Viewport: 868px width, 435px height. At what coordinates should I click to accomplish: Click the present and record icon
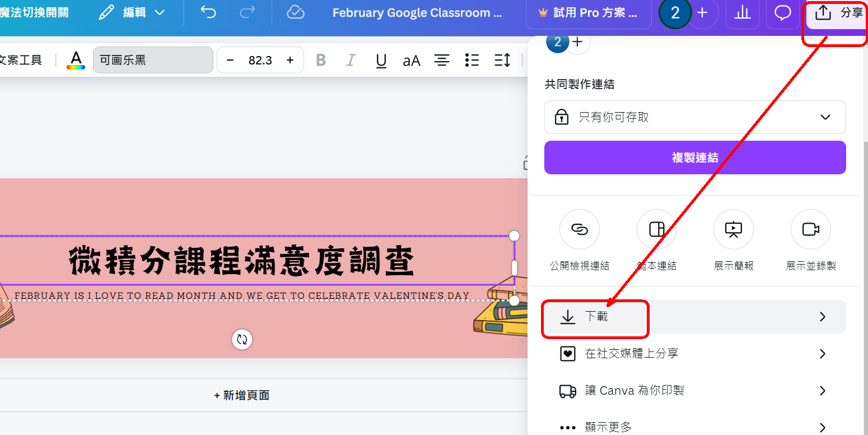[x=810, y=229]
